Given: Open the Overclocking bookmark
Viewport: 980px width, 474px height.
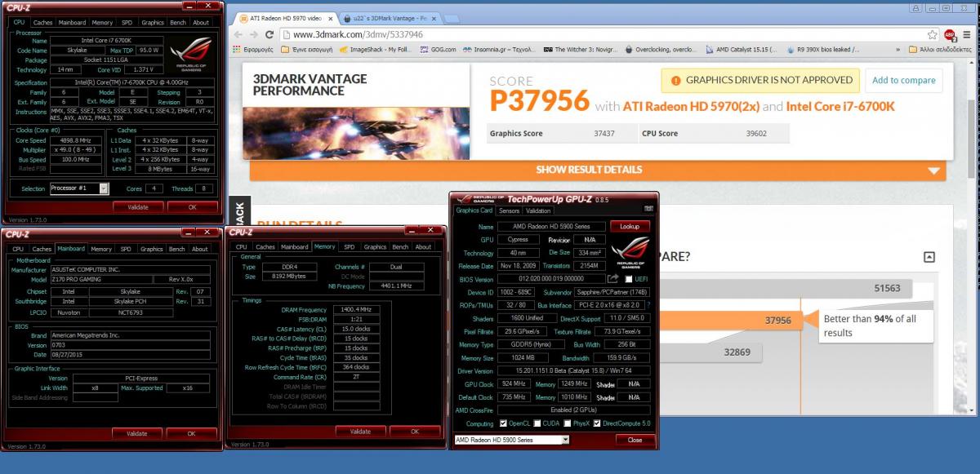Looking at the screenshot, I should [661, 49].
